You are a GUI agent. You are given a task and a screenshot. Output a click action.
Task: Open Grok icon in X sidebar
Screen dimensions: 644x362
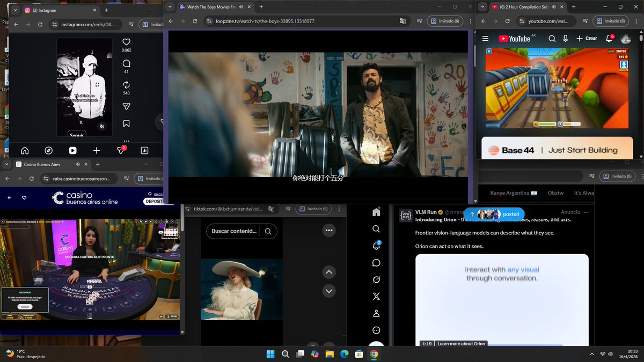(376, 279)
